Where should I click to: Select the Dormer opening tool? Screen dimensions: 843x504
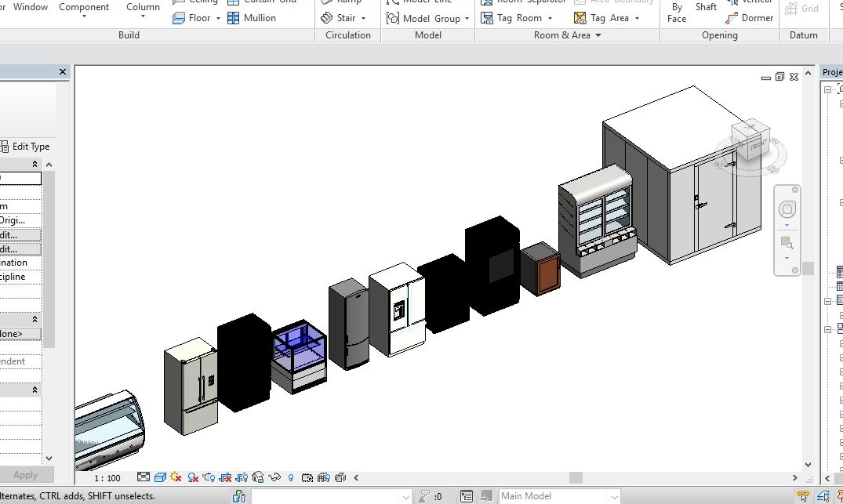coord(750,18)
